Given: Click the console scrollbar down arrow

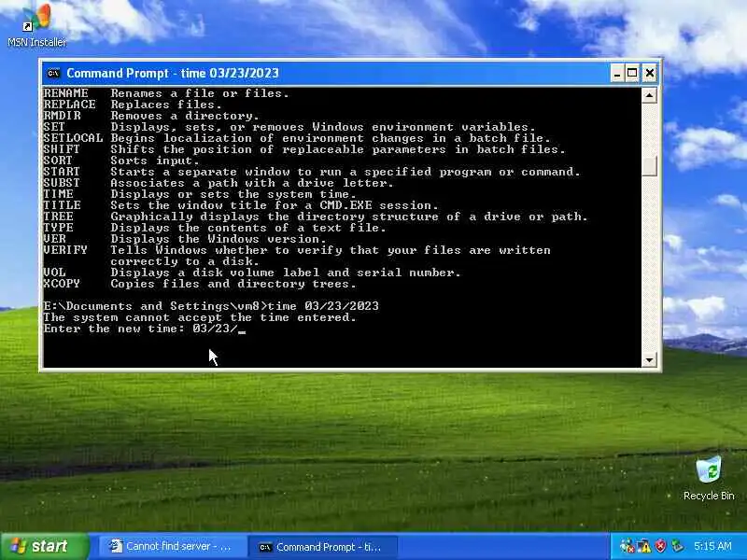Looking at the screenshot, I should (649, 359).
